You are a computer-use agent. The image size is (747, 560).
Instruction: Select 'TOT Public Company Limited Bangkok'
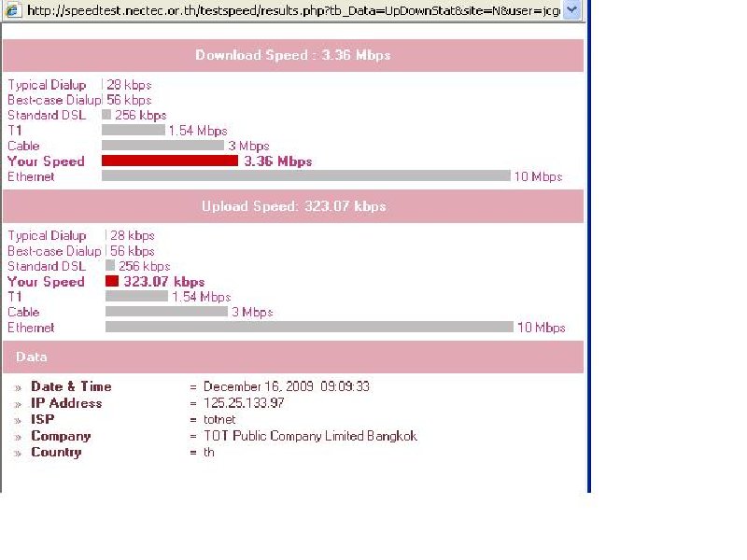310,436
